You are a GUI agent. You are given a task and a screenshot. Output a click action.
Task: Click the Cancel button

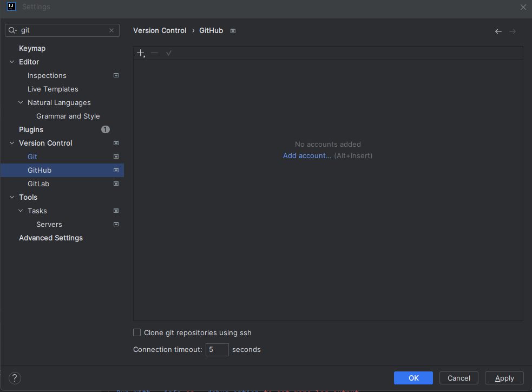(x=459, y=378)
